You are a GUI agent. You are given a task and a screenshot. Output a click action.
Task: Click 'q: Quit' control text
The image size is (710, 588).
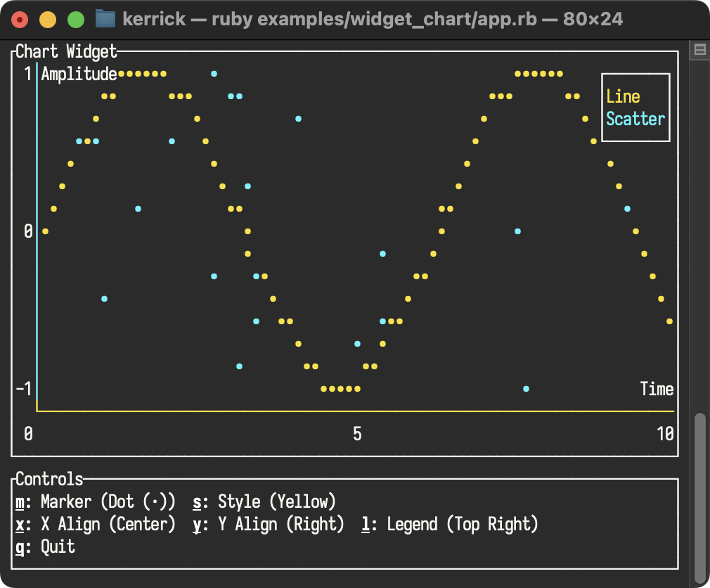(x=45, y=547)
